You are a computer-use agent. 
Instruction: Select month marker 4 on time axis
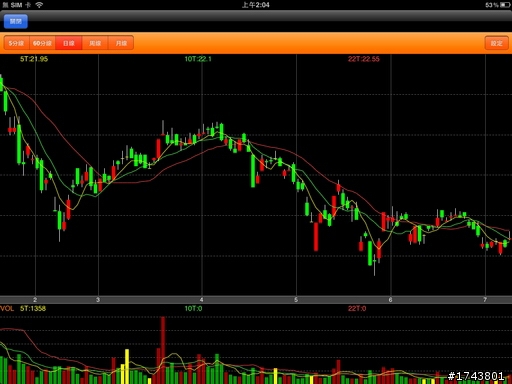[x=201, y=300]
